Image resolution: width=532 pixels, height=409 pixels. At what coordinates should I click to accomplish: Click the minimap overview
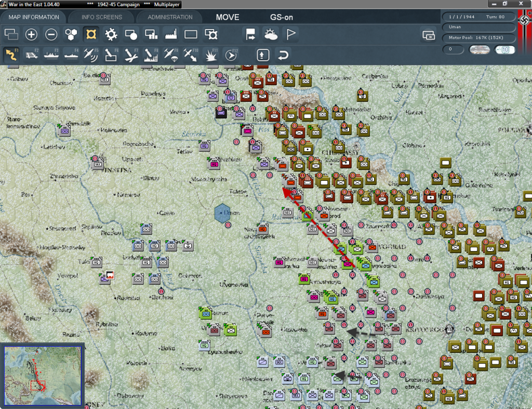[x=43, y=375]
